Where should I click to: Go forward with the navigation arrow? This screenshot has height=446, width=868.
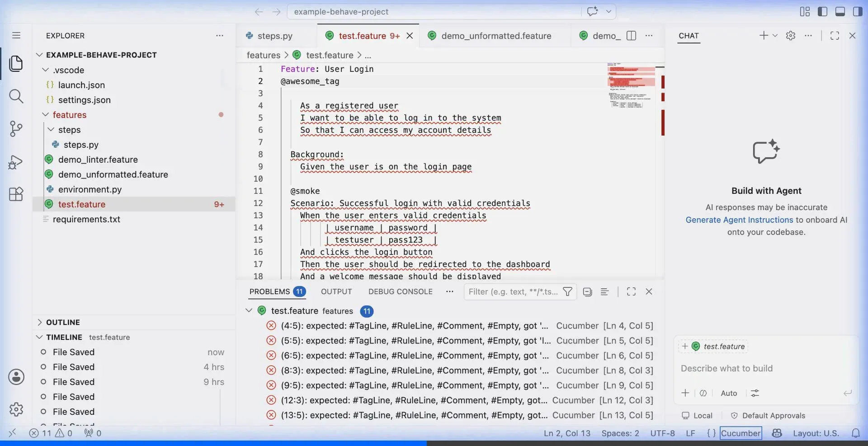(x=277, y=12)
